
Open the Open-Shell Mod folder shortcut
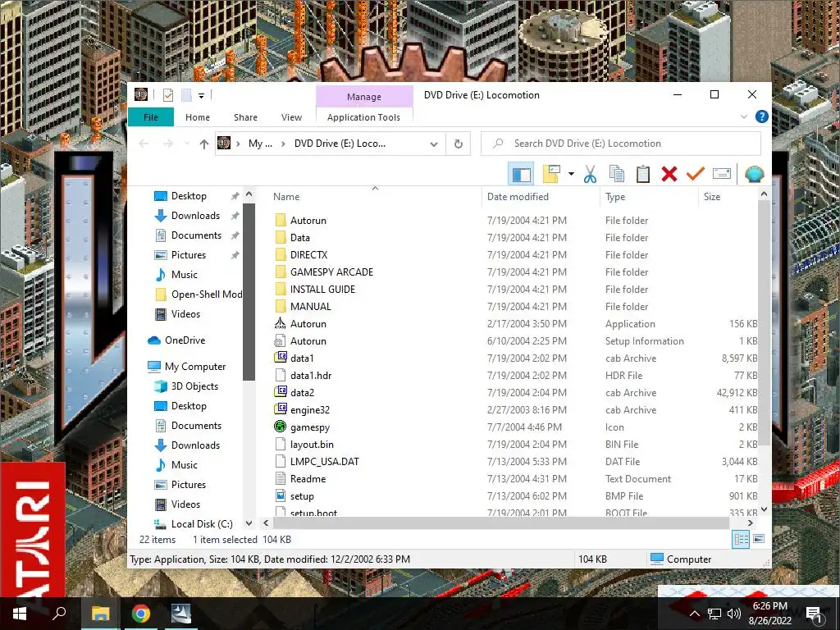click(x=206, y=294)
